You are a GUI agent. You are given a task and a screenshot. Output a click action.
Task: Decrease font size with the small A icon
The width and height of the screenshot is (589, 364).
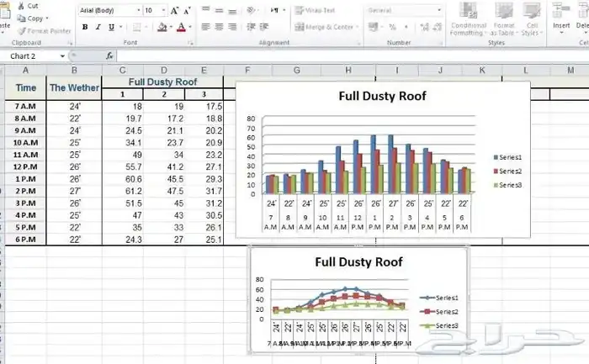188,11
